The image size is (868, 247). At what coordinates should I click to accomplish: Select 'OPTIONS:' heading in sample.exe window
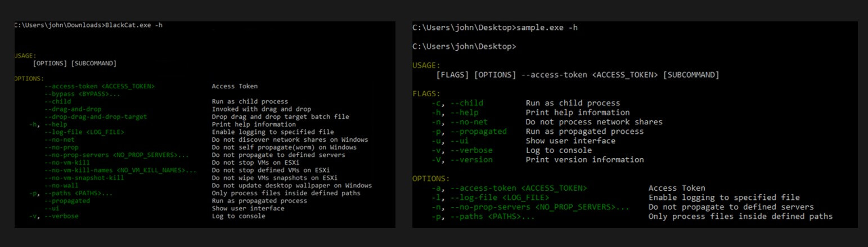click(431, 178)
